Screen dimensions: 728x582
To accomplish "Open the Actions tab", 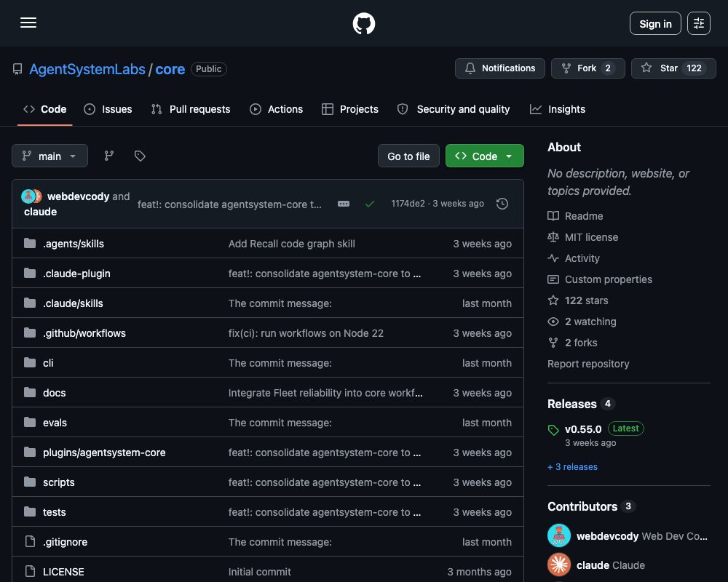I will coord(276,109).
